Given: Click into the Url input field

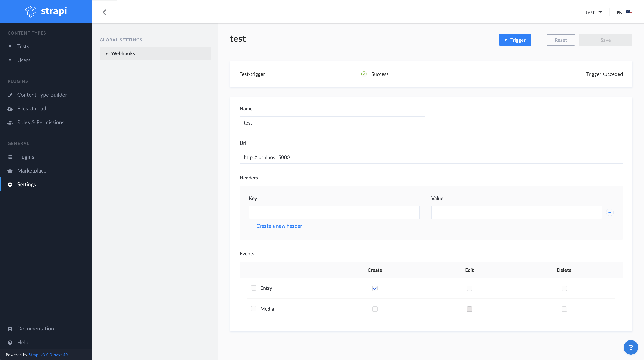Looking at the screenshot, I should tap(431, 157).
